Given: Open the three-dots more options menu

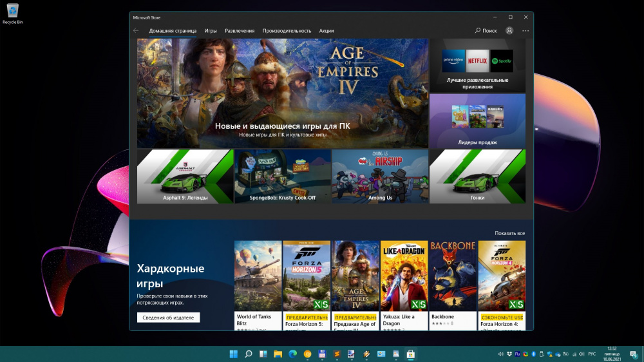Looking at the screenshot, I should 526,30.
